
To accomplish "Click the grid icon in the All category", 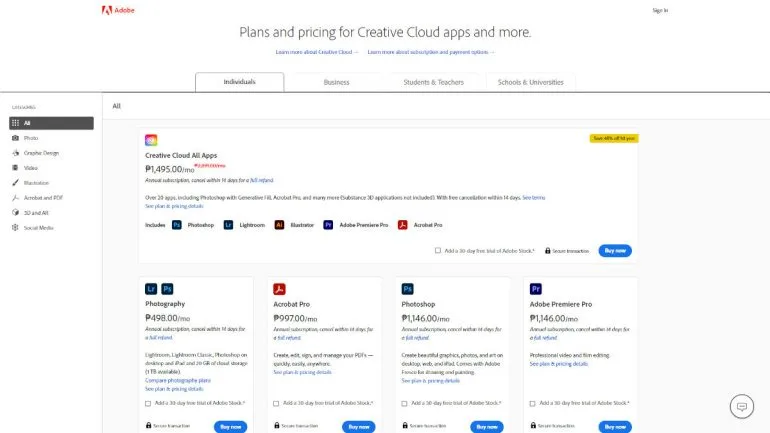I will 16,123.
